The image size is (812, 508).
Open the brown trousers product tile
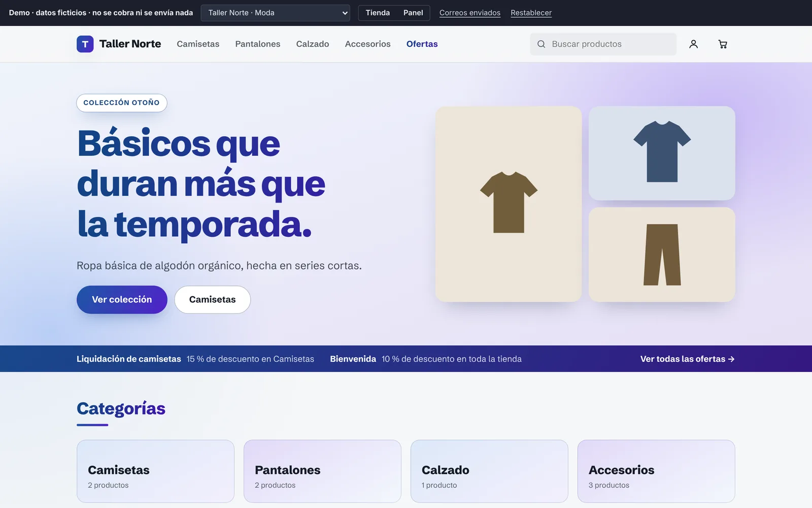662,255
